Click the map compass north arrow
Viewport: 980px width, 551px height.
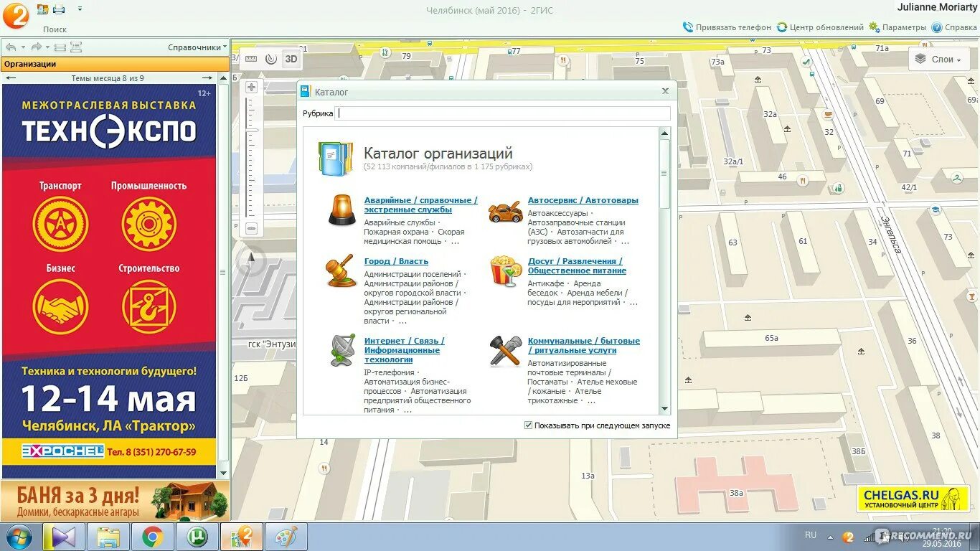(x=251, y=261)
